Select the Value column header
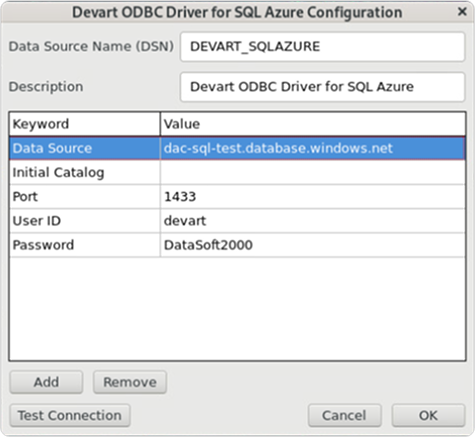The image size is (475, 437). click(313, 124)
